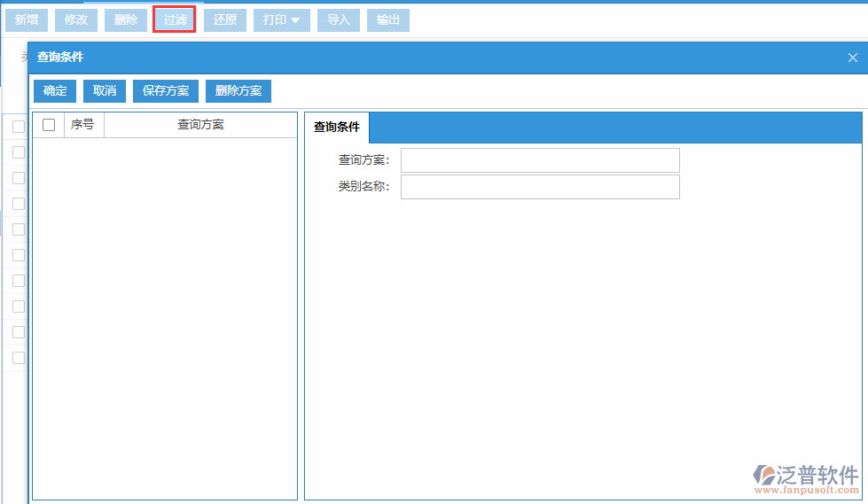The image size is (868, 504).
Task: Cancel the query with 取消
Action: (105, 90)
